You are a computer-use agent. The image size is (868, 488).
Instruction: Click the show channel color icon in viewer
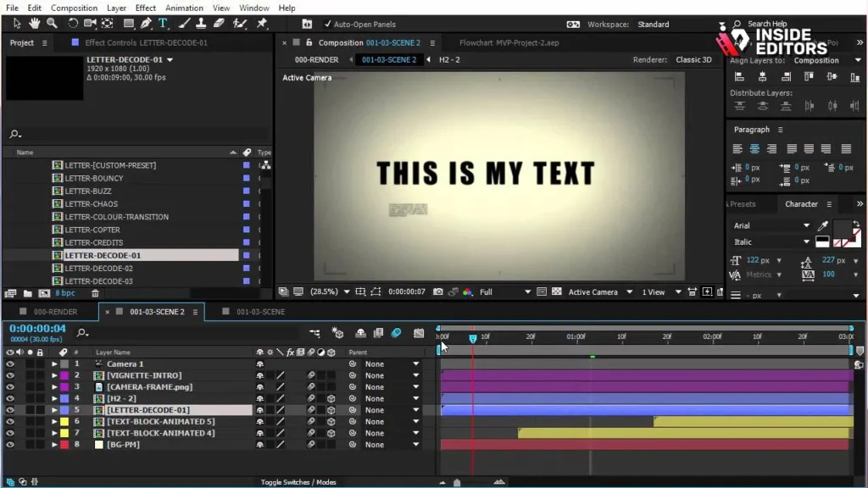(x=468, y=291)
